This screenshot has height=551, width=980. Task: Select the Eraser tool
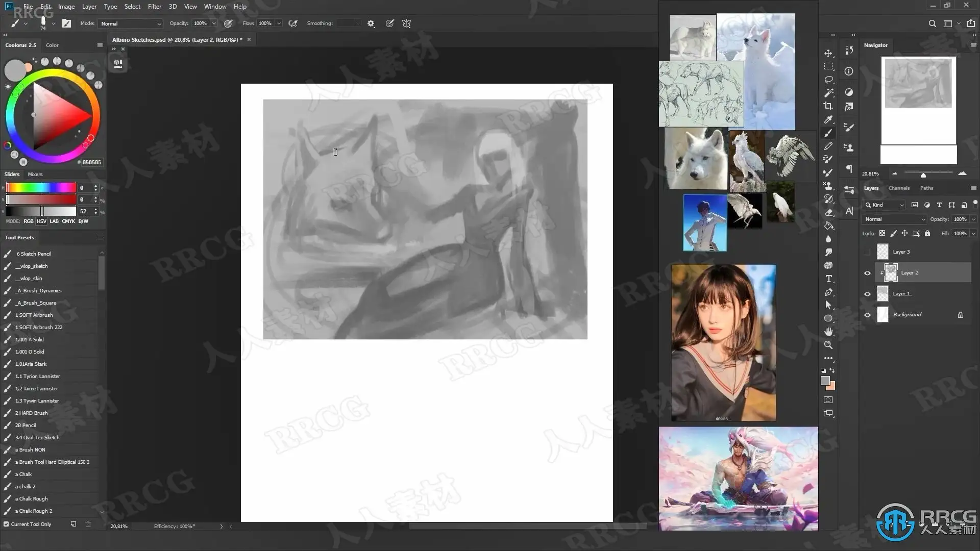point(828,212)
